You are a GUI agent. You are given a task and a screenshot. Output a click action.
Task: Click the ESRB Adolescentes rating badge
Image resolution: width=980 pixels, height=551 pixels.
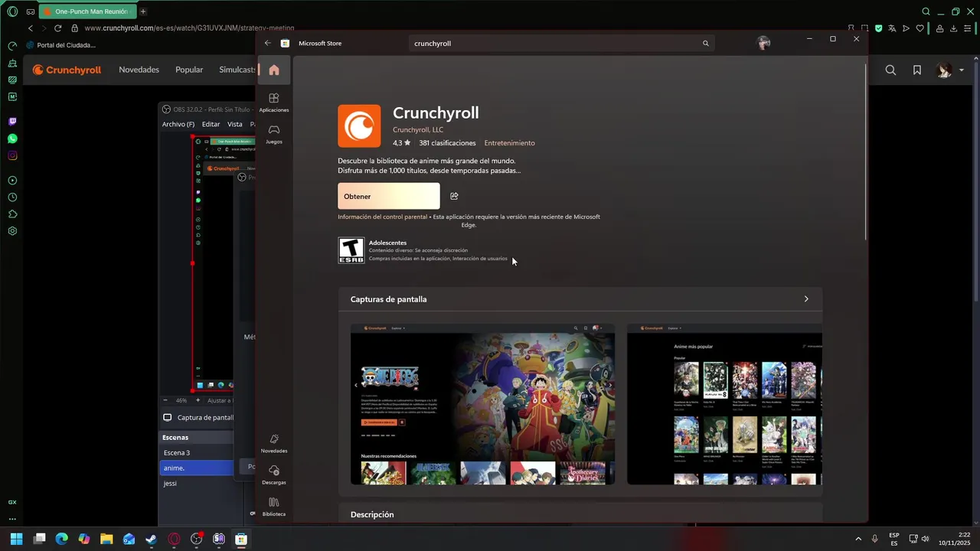(x=351, y=250)
